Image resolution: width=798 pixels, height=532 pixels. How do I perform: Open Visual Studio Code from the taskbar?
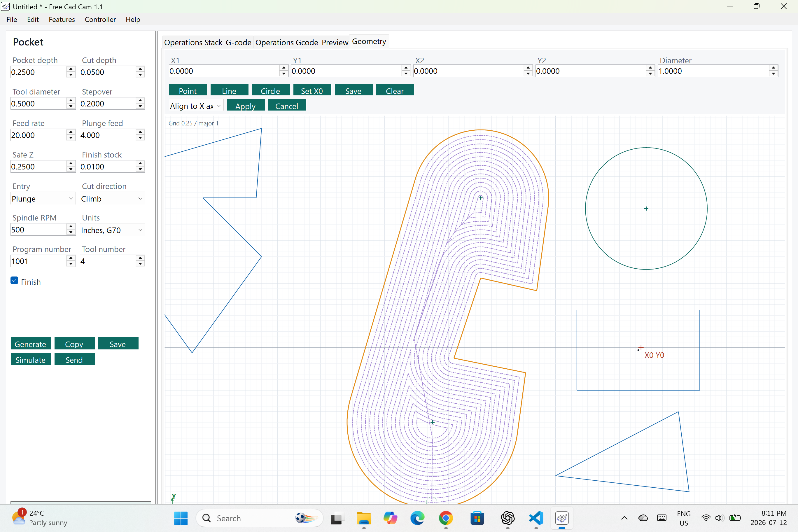click(536, 518)
